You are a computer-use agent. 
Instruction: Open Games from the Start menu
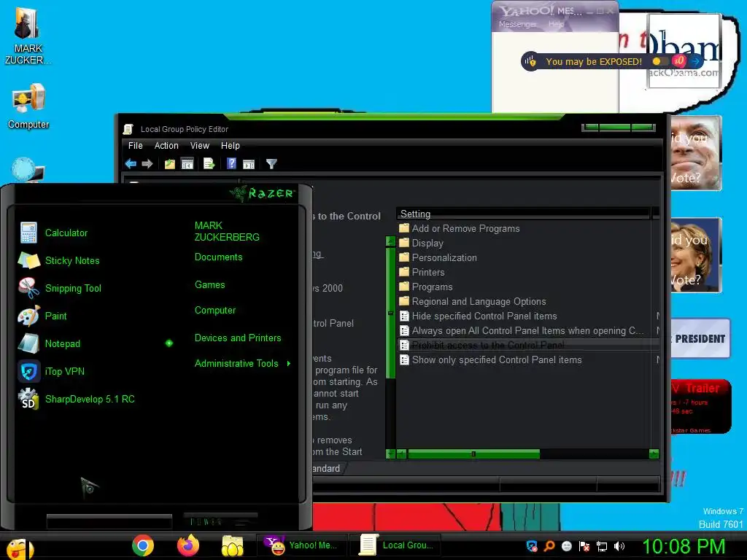click(209, 285)
